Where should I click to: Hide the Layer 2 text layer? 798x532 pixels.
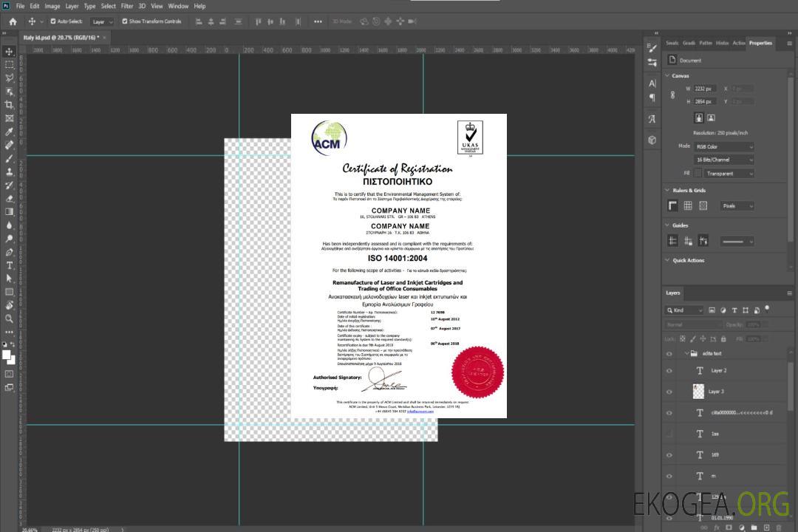pyautogui.click(x=669, y=371)
